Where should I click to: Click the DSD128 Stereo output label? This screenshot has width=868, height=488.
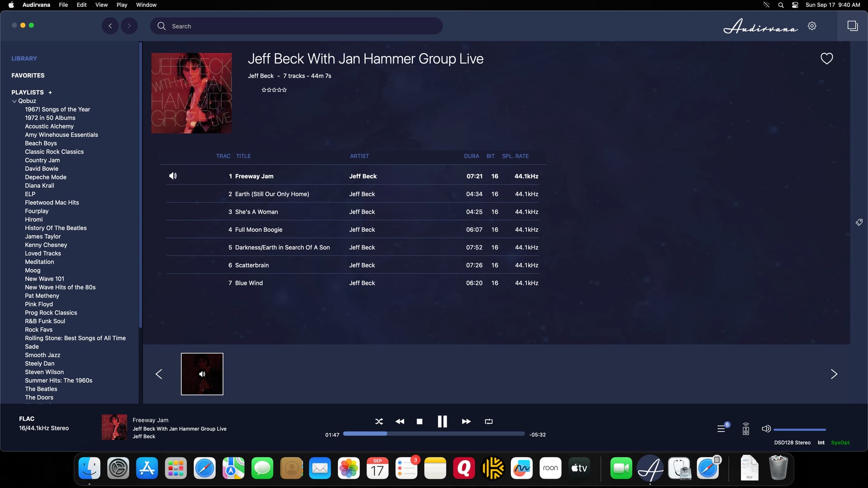[792, 443]
